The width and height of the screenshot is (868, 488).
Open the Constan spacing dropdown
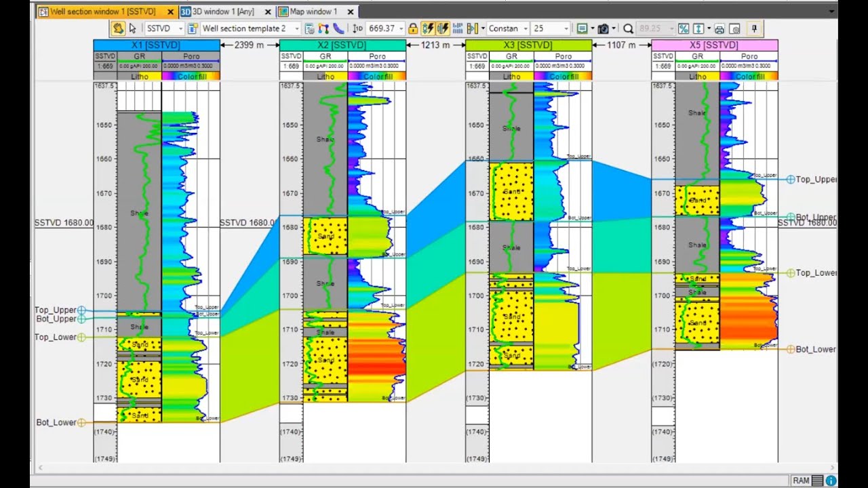pos(526,28)
